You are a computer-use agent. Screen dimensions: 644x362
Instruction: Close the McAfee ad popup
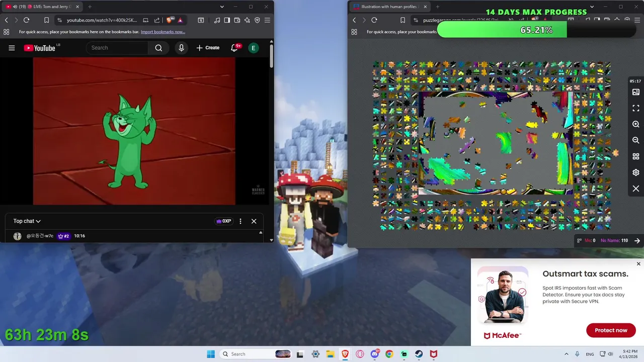tap(638, 264)
